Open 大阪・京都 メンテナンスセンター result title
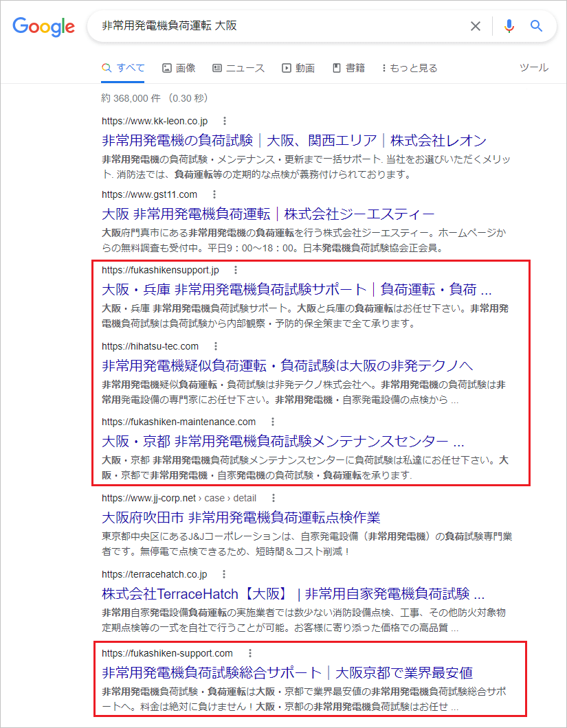567x728 pixels. (x=282, y=441)
